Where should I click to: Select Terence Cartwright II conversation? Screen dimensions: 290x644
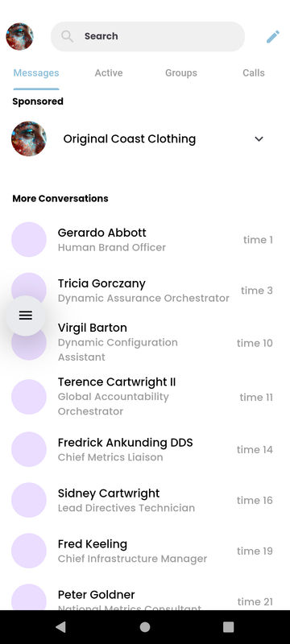(x=145, y=397)
